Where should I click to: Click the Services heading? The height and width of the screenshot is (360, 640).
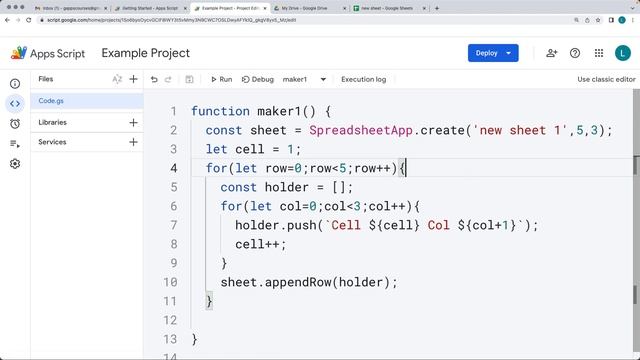[x=52, y=142]
